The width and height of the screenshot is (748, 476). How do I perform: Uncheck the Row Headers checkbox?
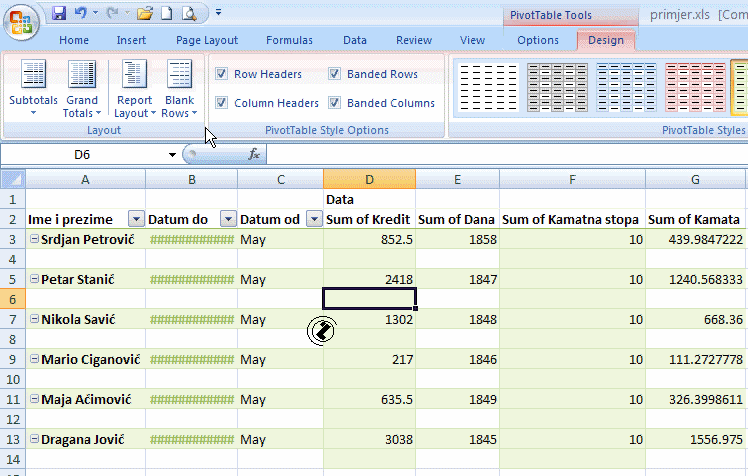[222, 74]
